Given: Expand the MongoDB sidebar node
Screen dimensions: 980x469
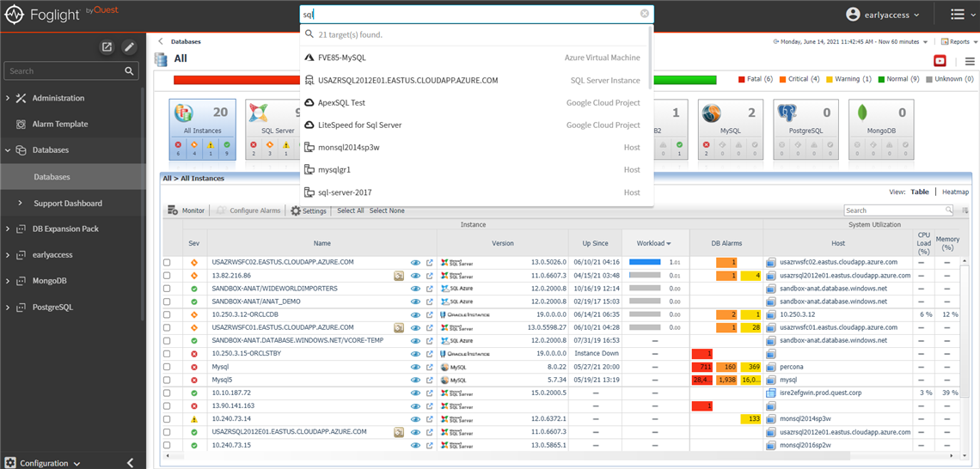Looking at the screenshot, I should point(8,281).
